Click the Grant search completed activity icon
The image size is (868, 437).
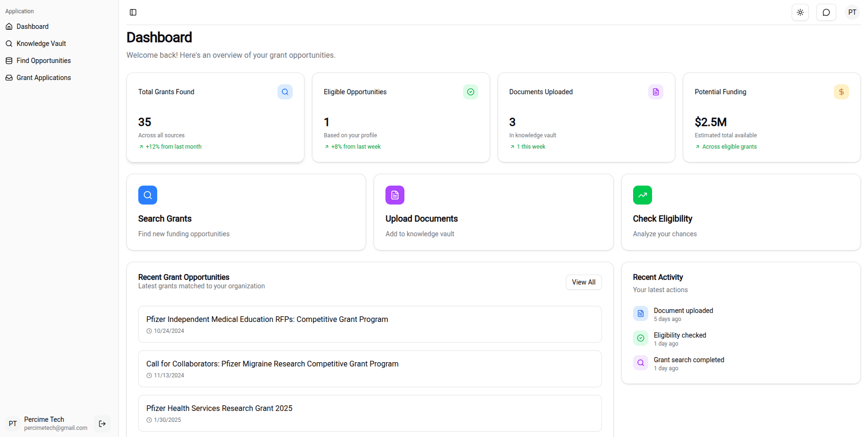[640, 362]
